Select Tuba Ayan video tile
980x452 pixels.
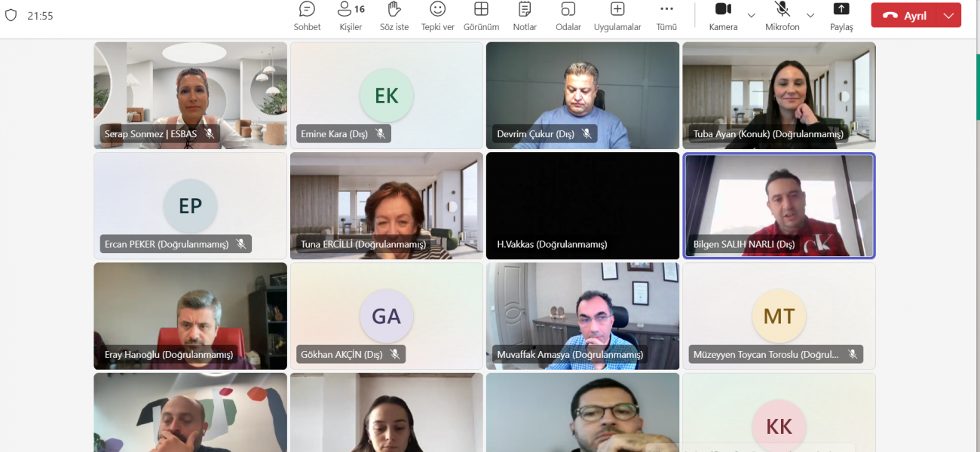pyautogui.click(x=779, y=95)
